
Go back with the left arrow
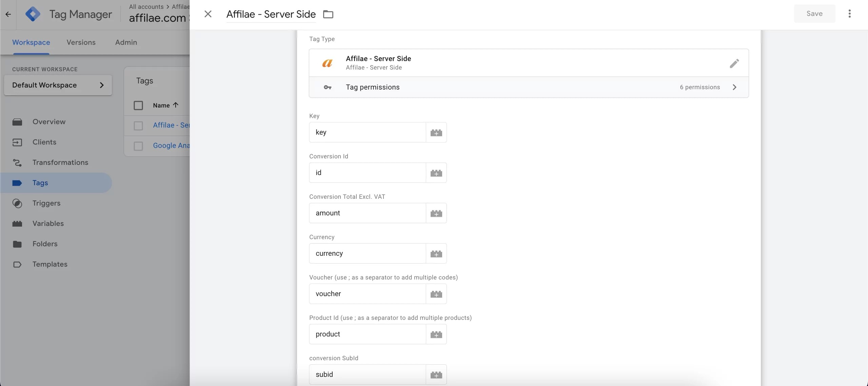(x=8, y=14)
